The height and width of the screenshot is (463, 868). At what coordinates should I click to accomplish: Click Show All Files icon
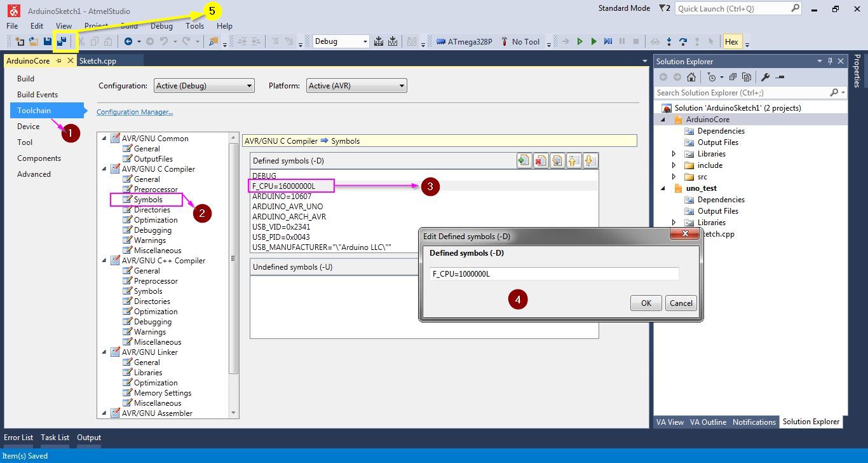point(747,77)
